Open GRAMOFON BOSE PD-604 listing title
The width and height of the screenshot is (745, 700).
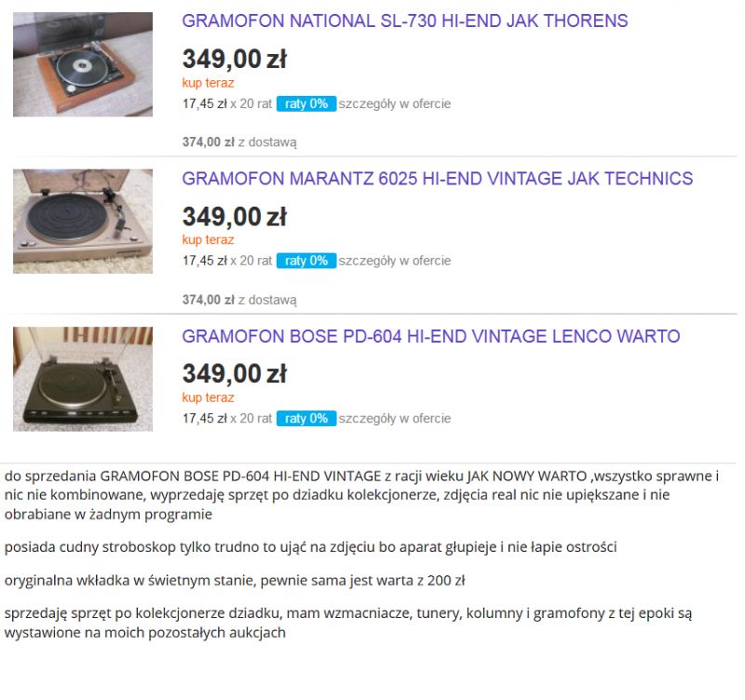(x=431, y=336)
